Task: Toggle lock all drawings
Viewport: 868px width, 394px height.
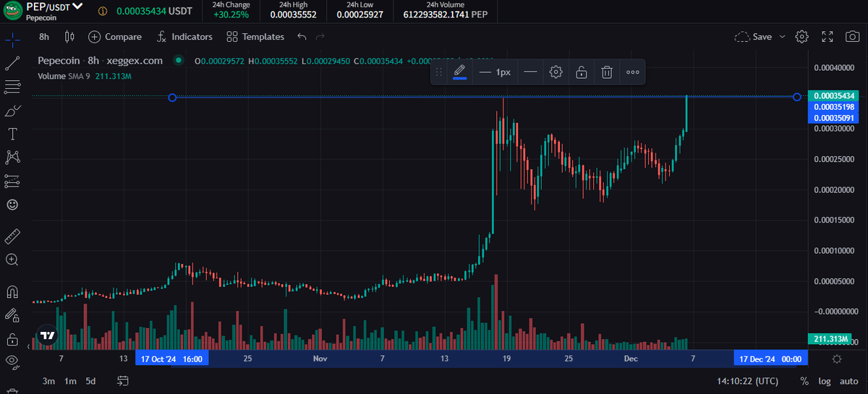Action: (12, 338)
